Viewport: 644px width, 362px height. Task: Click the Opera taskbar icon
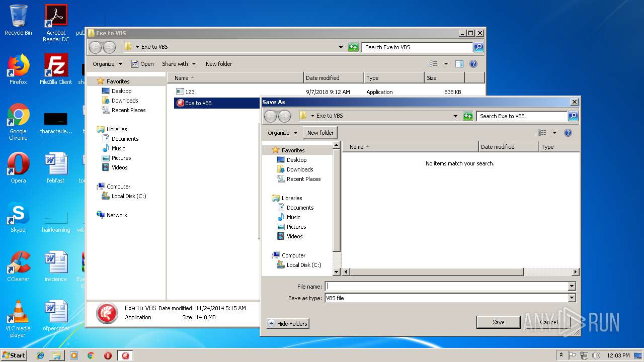coord(108,355)
